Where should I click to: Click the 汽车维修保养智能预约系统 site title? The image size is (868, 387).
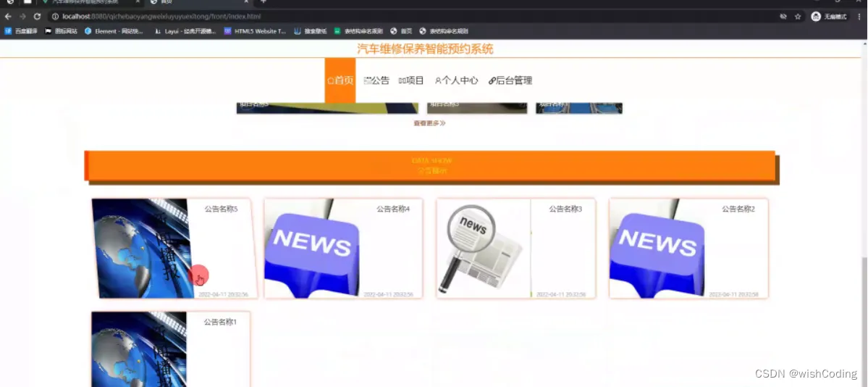tap(425, 49)
